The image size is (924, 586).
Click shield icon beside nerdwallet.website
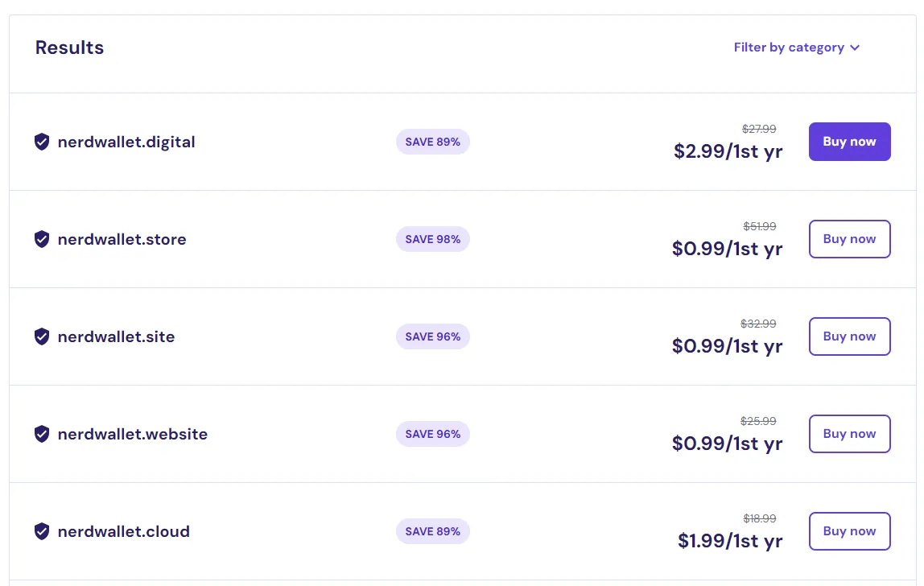(42, 435)
